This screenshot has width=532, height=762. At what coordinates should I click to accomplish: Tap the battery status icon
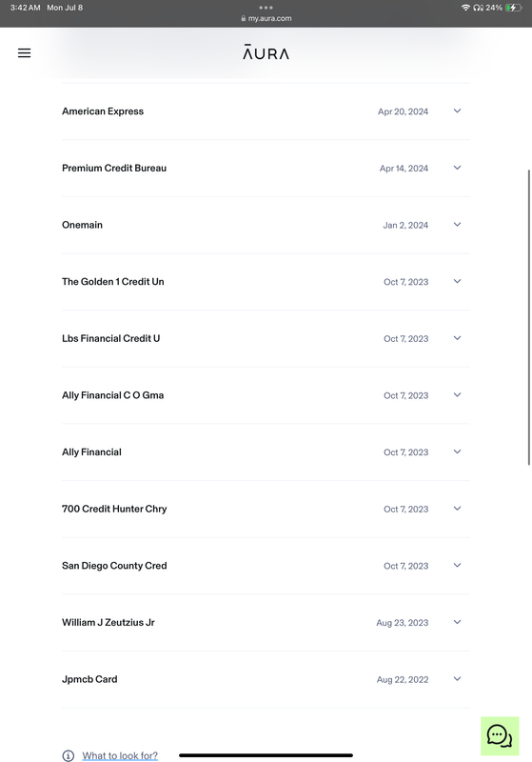[514, 8]
